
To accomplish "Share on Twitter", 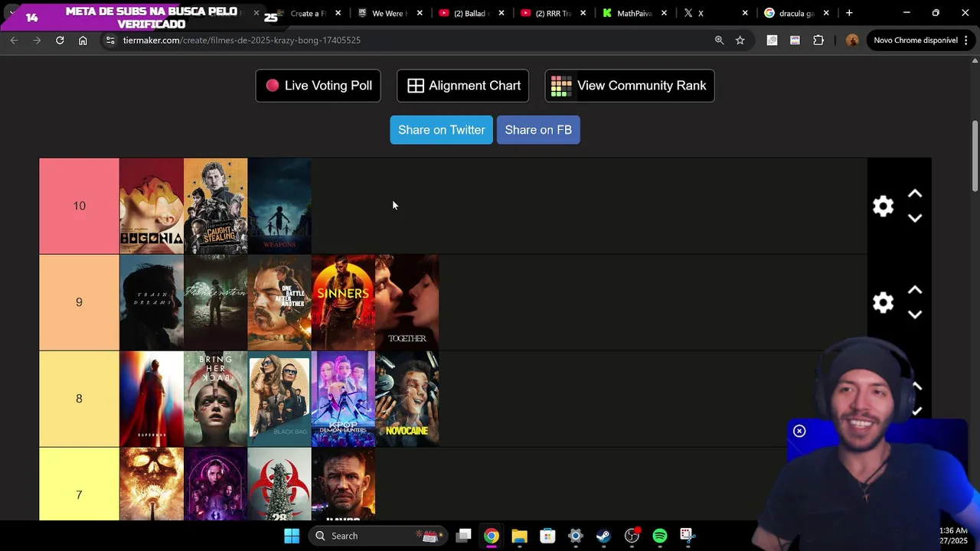I will pos(441,130).
